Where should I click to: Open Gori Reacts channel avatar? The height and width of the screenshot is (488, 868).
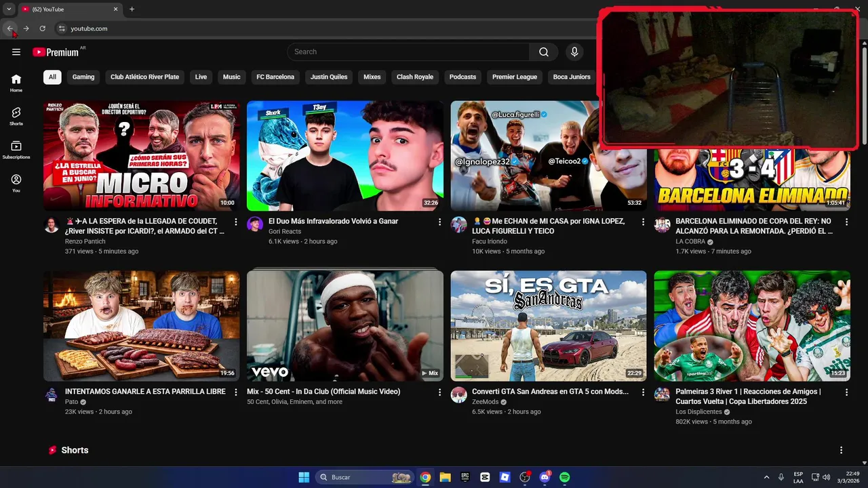coord(255,225)
